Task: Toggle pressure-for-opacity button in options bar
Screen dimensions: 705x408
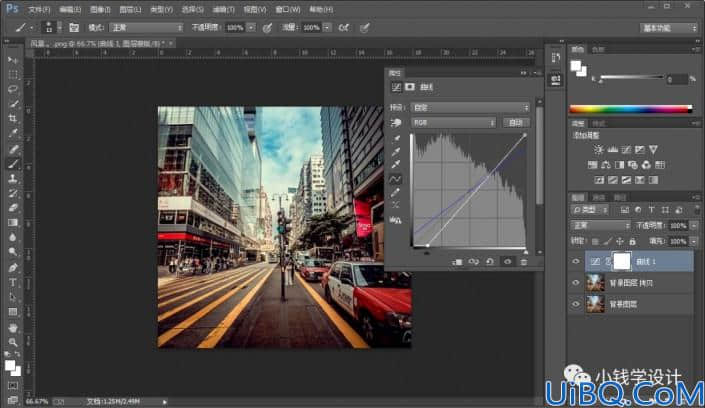Action: pyautogui.click(x=267, y=28)
